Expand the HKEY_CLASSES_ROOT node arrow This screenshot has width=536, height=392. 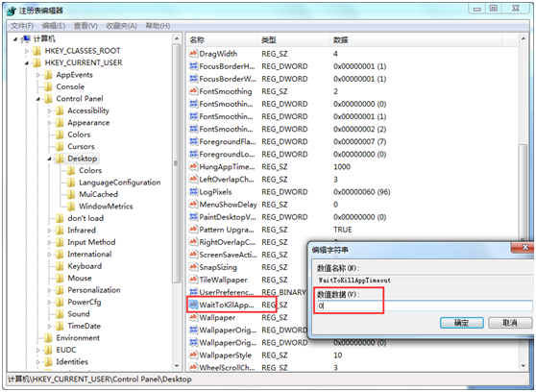pos(27,51)
